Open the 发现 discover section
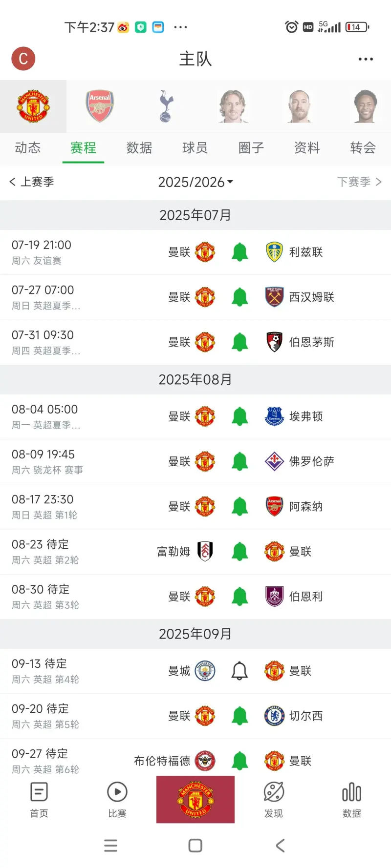Image resolution: width=391 pixels, height=868 pixels. pos(274,800)
